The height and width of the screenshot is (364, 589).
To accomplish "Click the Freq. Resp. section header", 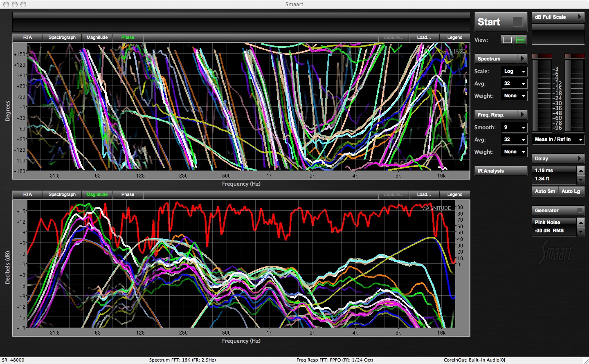I will (496, 115).
